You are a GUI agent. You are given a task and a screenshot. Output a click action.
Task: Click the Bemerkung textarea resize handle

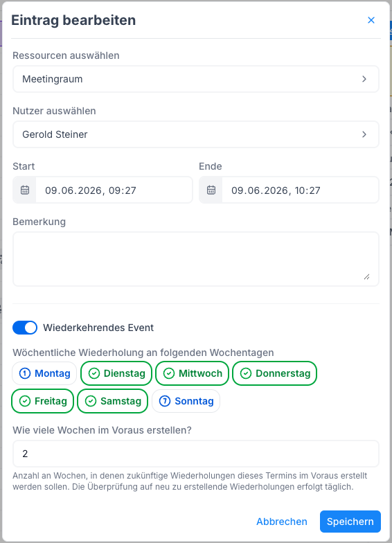pos(367,277)
